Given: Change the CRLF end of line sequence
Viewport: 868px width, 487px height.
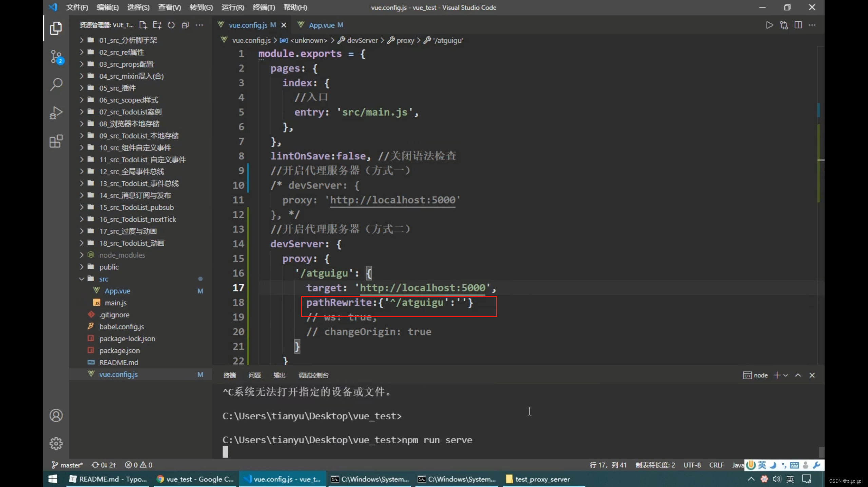Looking at the screenshot, I should click(716, 465).
